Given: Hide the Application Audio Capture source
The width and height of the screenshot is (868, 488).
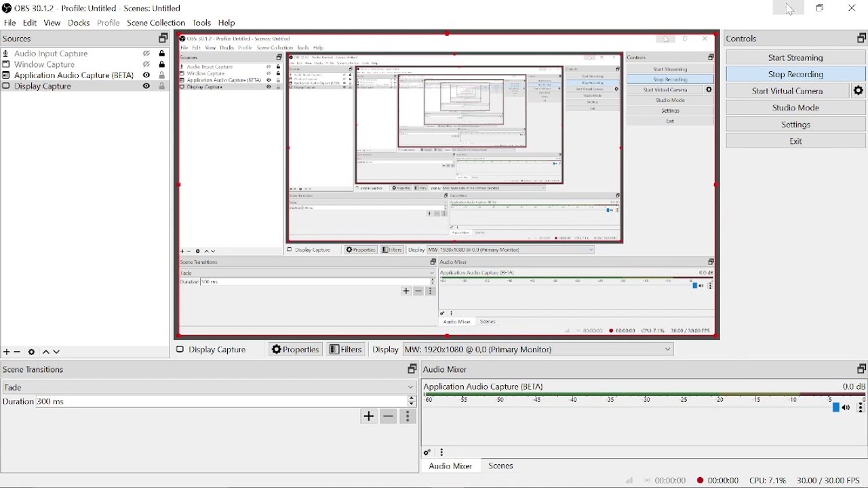Looking at the screenshot, I should 146,75.
